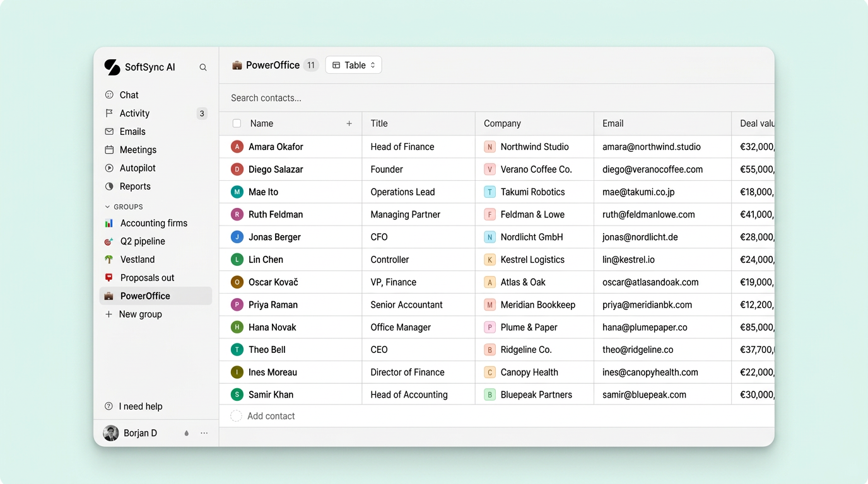
Task: Open Amara Okafor contact row
Action: tap(497, 147)
